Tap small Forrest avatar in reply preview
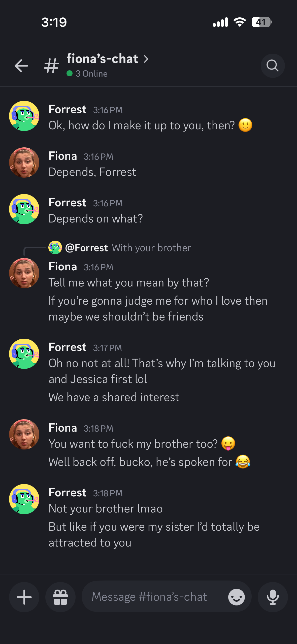 tap(55, 248)
